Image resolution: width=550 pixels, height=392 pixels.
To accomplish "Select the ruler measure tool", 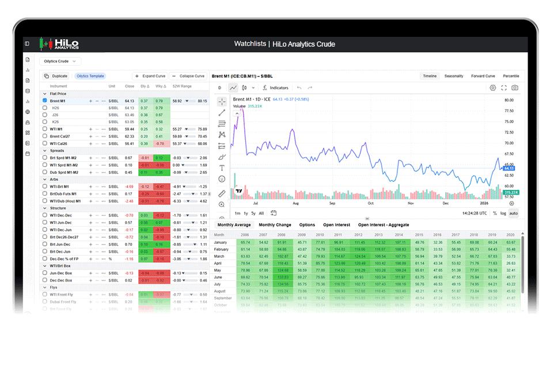I will pos(222,193).
